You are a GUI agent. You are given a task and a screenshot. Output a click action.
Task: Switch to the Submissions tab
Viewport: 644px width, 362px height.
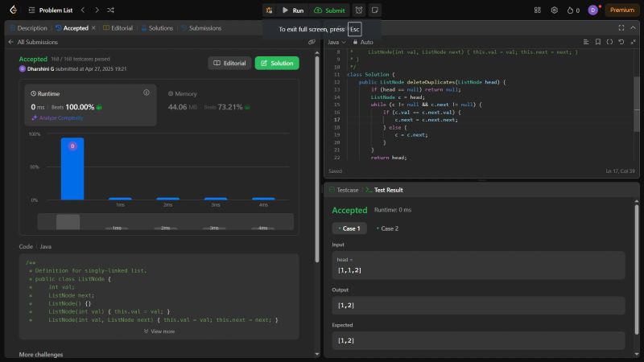201,28
